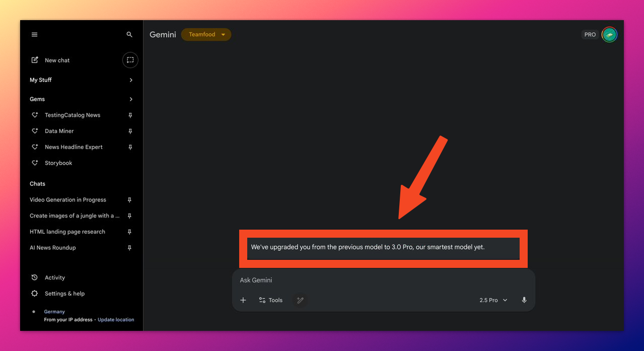Unpin the Data Miner gem
The width and height of the screenshot is (644, 351).
point(130,131)
